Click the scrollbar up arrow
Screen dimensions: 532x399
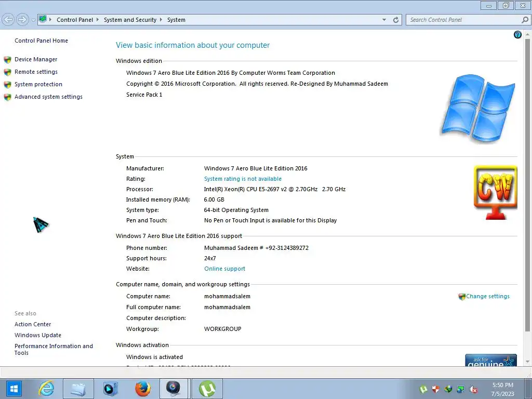click(x=527, y=34)
